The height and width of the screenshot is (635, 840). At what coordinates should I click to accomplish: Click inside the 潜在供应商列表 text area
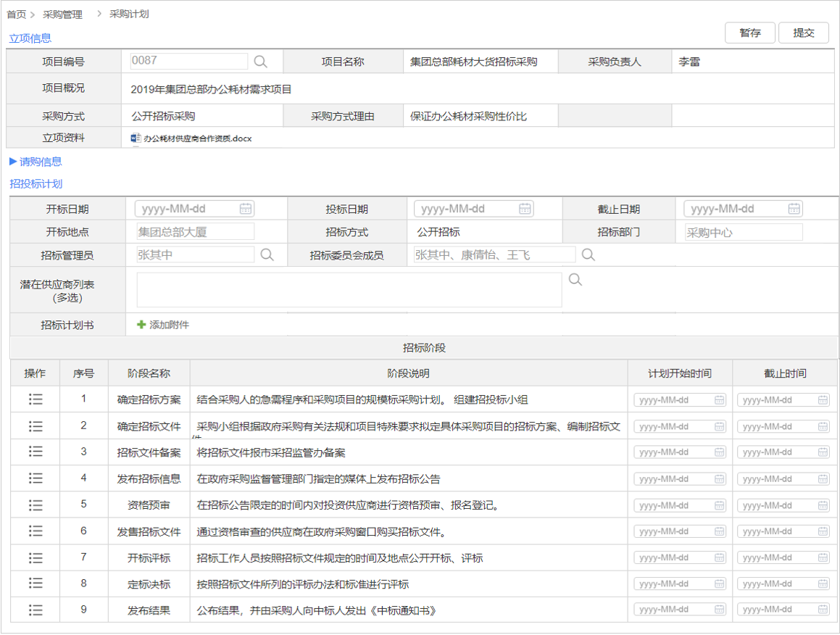point(349,290)
